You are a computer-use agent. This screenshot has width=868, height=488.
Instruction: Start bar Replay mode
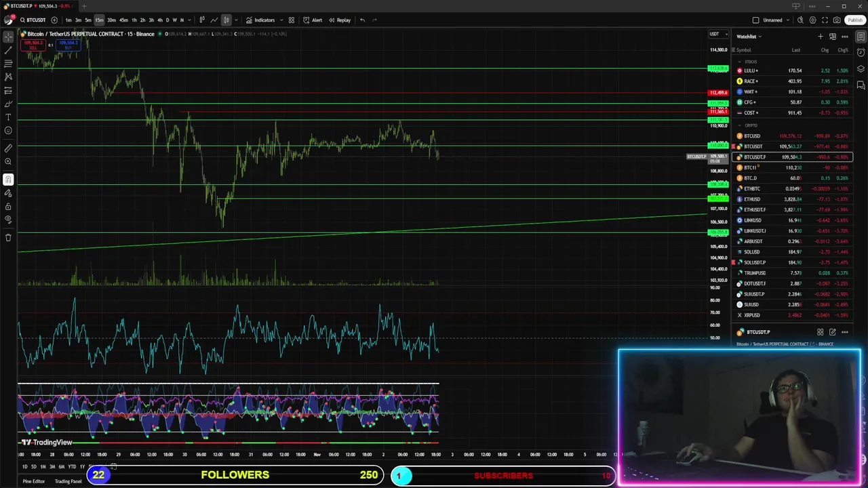340,20
